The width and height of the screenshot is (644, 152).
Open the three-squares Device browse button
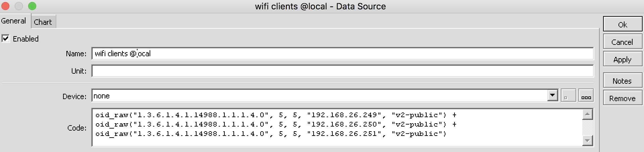[586, 95]
